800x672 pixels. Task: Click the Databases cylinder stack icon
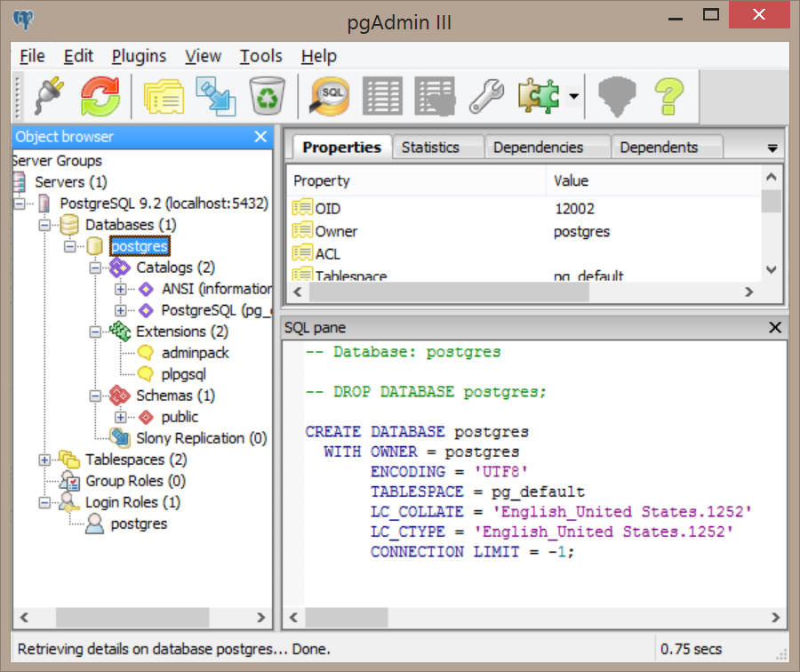point(68,225)
